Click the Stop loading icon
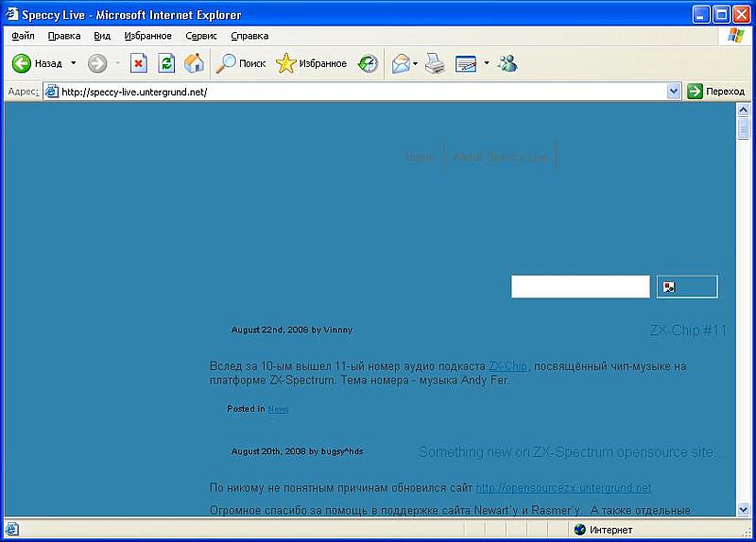This screenshot has width=756, height=542. [139, 63]
